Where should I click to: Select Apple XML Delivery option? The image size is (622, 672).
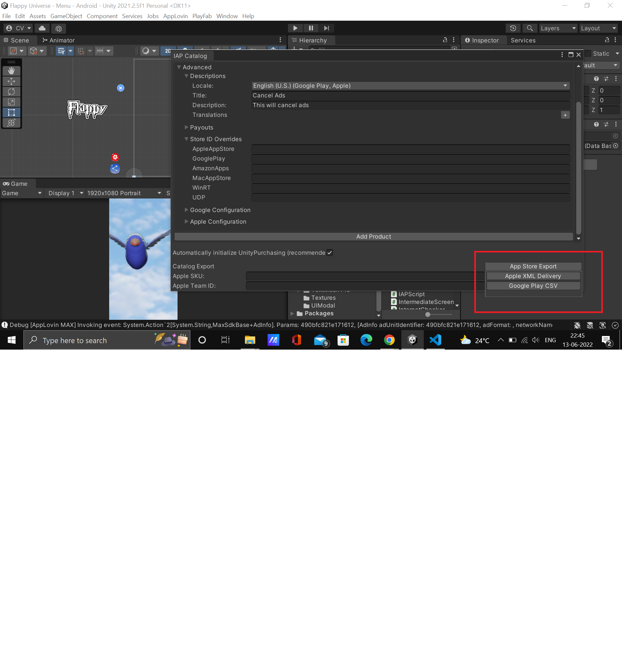(533, 276)
